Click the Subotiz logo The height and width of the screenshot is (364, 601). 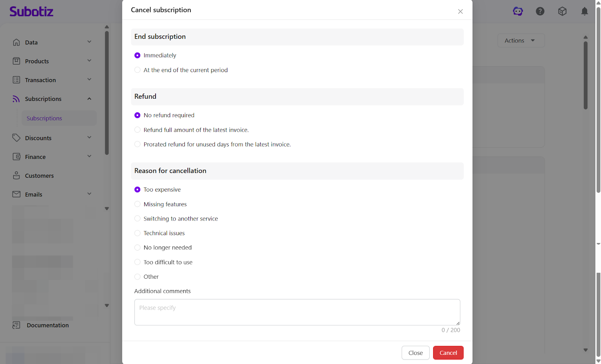point(32,12)
